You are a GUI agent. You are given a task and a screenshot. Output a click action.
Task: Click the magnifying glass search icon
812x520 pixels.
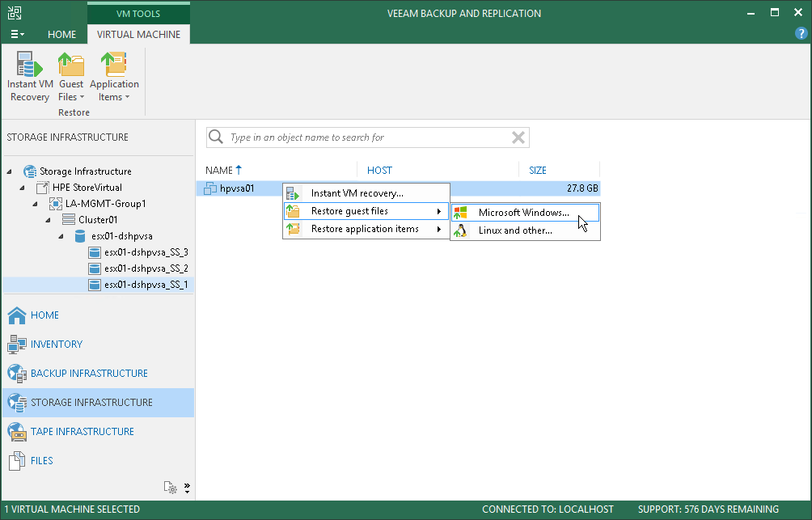(216, 137)
